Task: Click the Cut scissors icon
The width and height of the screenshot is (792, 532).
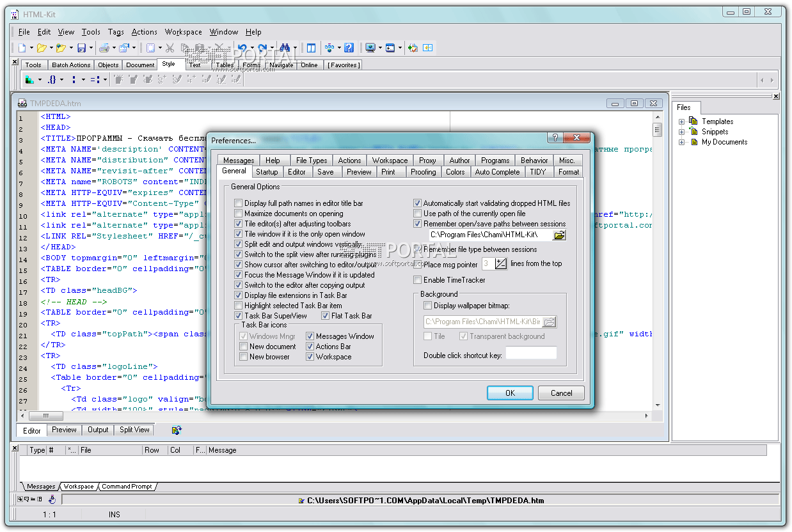Action: click(170, 48)
